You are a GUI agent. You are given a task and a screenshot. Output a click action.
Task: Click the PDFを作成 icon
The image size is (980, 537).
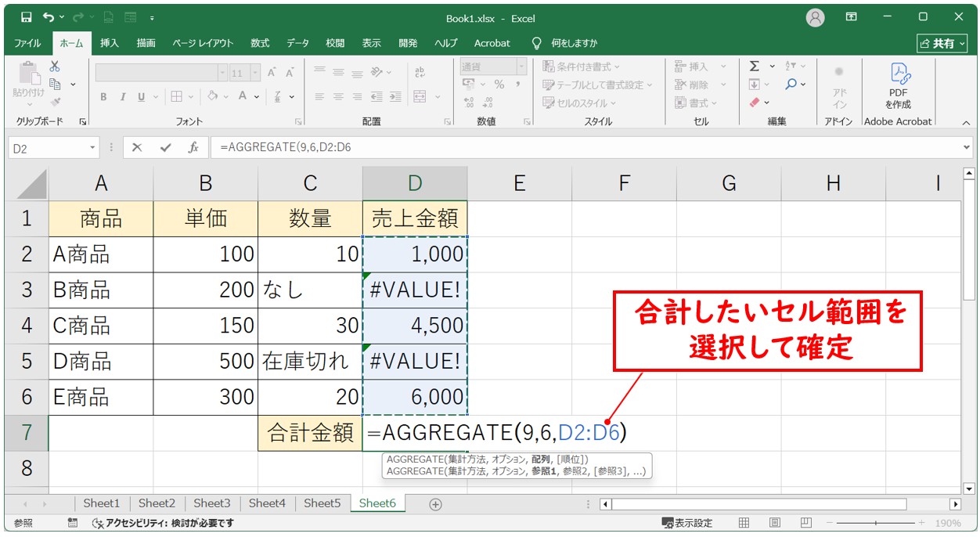(x=898, y=86)
